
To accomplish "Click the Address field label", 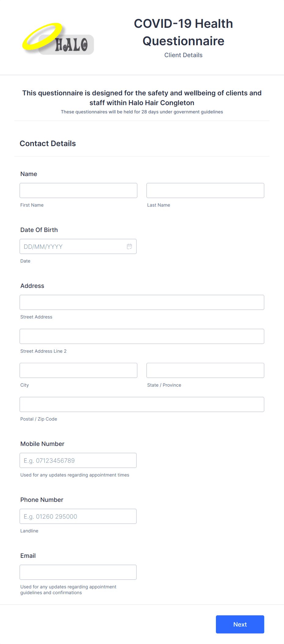I will (32, 286).
